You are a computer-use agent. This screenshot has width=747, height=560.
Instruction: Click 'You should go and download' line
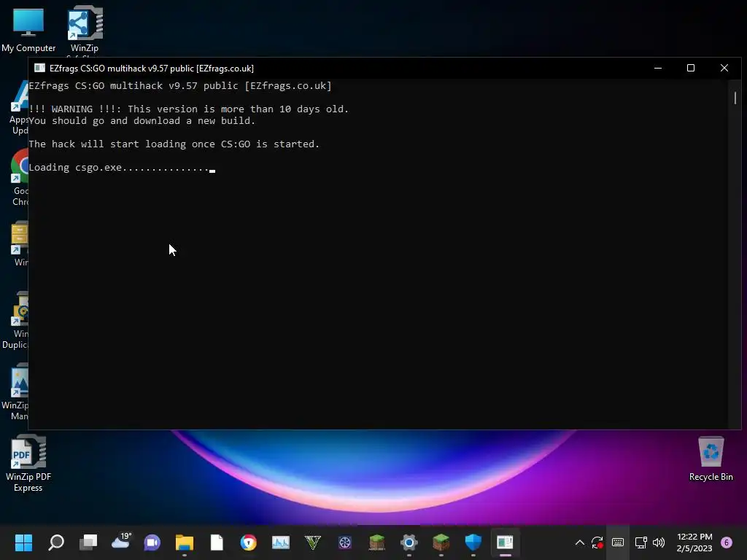[142, 121]
